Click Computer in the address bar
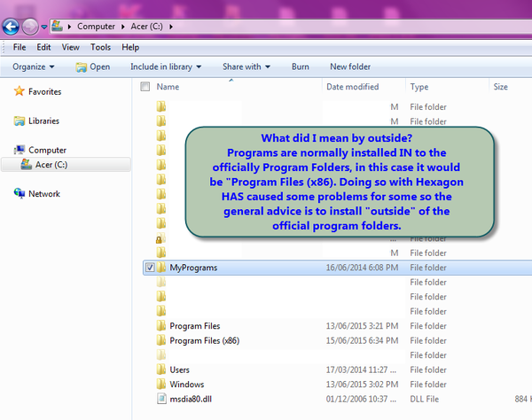Image resolution: width=532 pixels, height=420 pixels. 96,27
